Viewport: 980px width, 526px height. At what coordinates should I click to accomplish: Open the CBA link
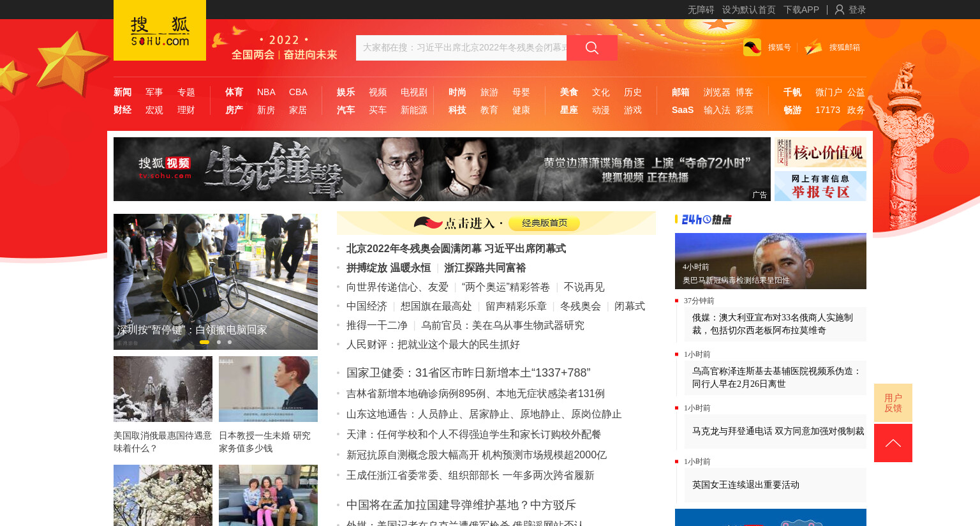click(298, 92)
